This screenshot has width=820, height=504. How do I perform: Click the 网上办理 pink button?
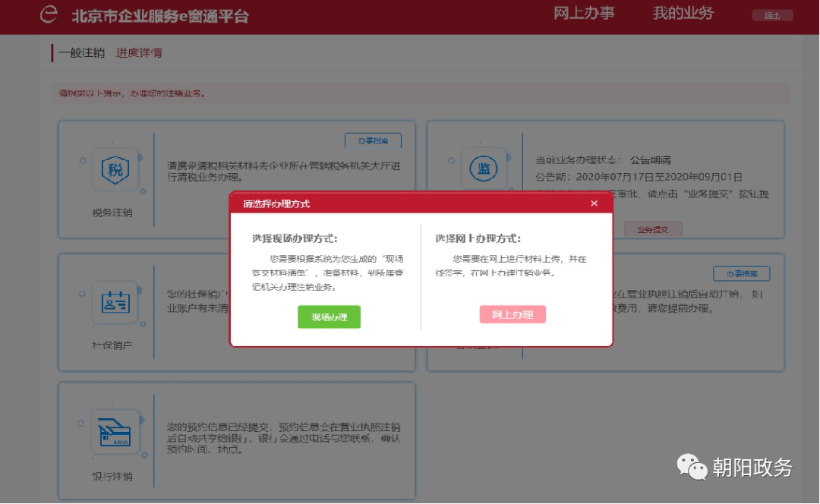click(512, 314)
